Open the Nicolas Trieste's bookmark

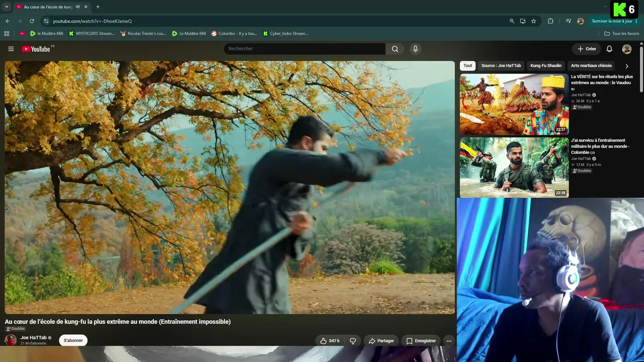pos(143,34)
